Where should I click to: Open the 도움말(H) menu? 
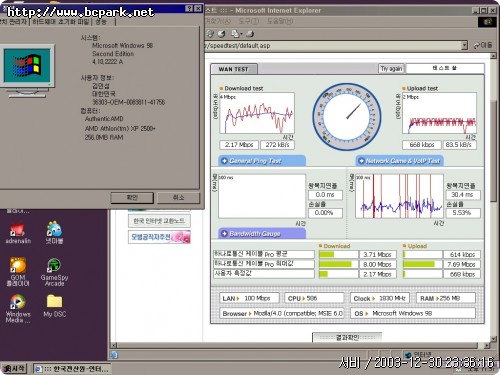(280, 21)
